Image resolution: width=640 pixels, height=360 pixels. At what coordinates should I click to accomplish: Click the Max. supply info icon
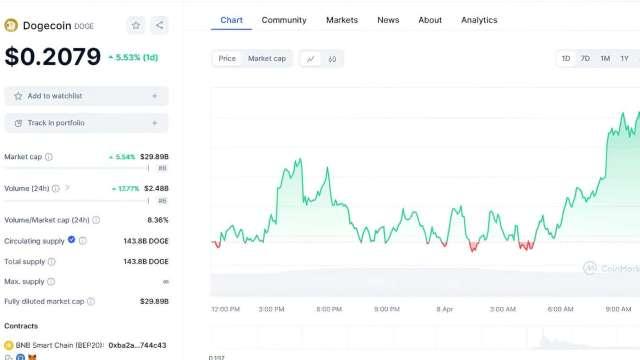51,282
